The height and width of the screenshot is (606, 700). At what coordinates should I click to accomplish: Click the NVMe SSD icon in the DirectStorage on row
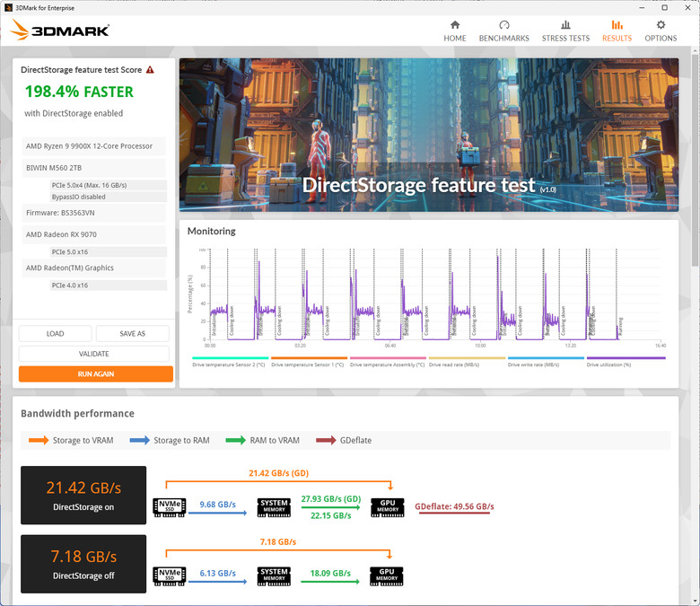coord(170,507)
